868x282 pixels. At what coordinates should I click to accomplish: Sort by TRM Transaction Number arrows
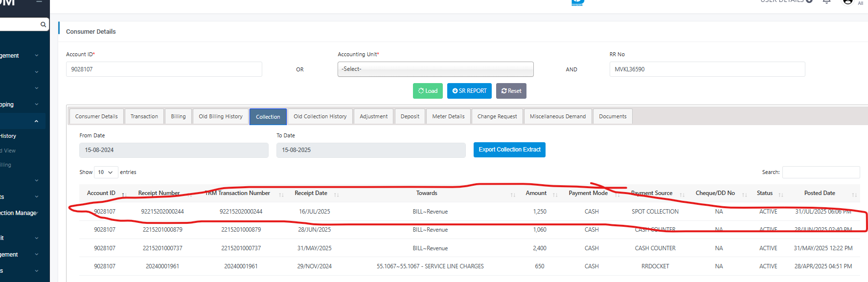[x=281, y=195]
